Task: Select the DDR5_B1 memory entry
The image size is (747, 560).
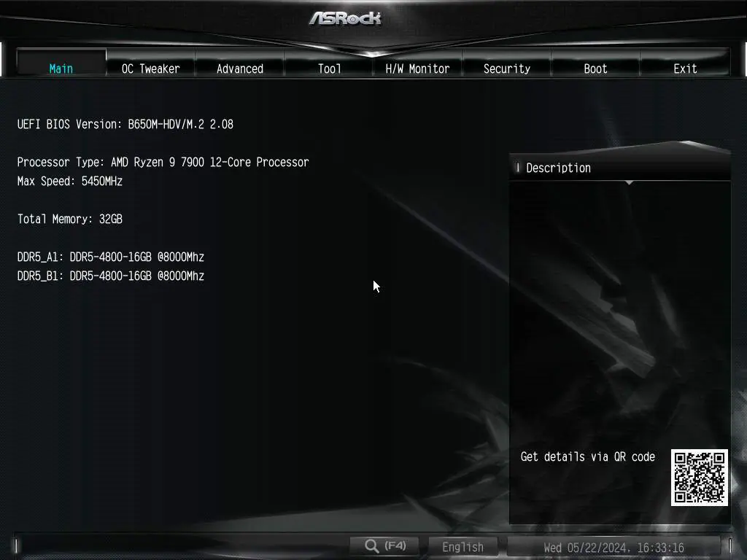Action: tap(110, 276)
